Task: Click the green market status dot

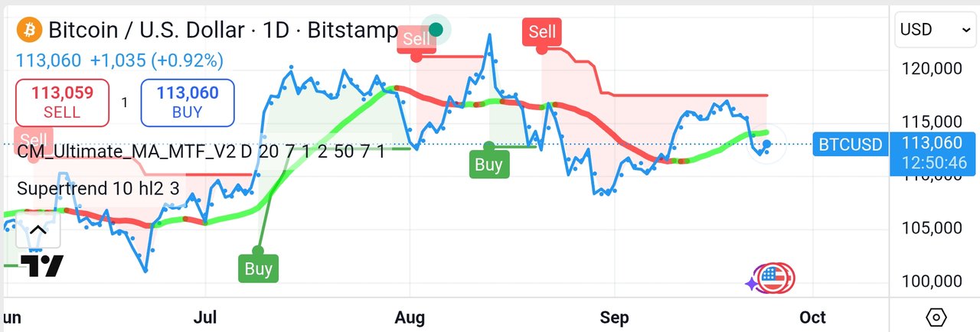Action: [436, 30]
